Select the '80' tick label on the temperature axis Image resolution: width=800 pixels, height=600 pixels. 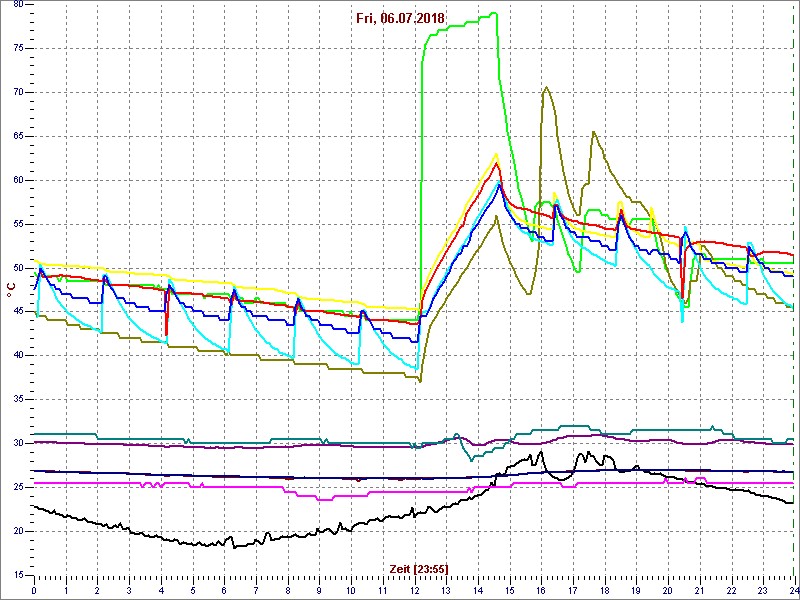pos(16,5)
